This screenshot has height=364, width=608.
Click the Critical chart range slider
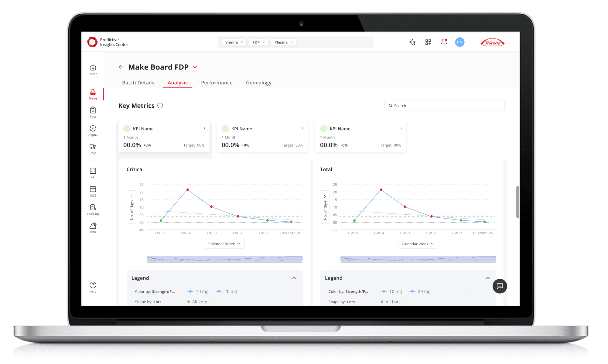[224, 259]
